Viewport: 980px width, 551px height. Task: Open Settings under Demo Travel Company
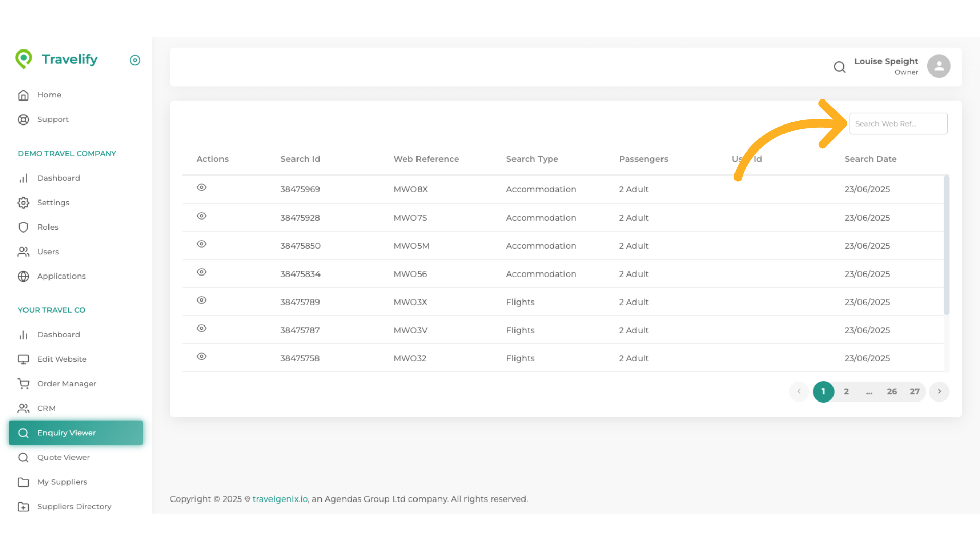click(x=53, y=203)
